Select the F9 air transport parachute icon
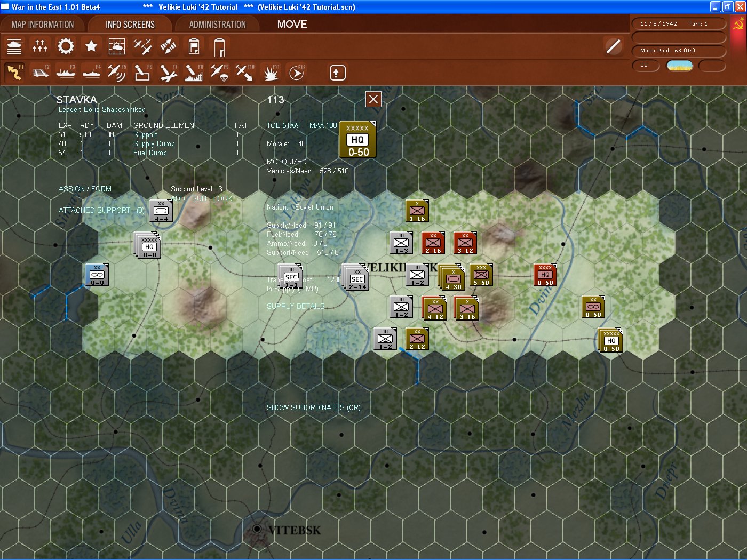 219,73
